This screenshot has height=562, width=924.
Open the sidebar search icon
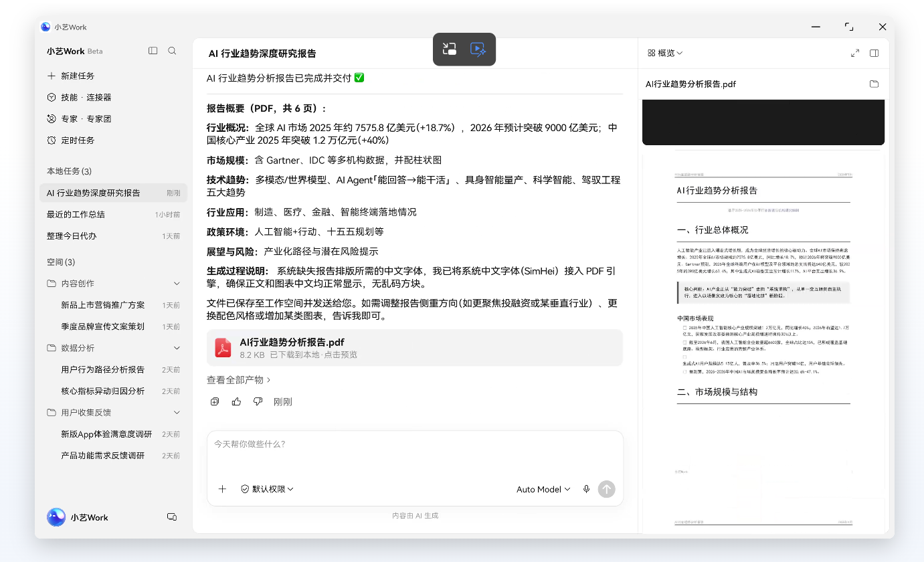[172, 51]
